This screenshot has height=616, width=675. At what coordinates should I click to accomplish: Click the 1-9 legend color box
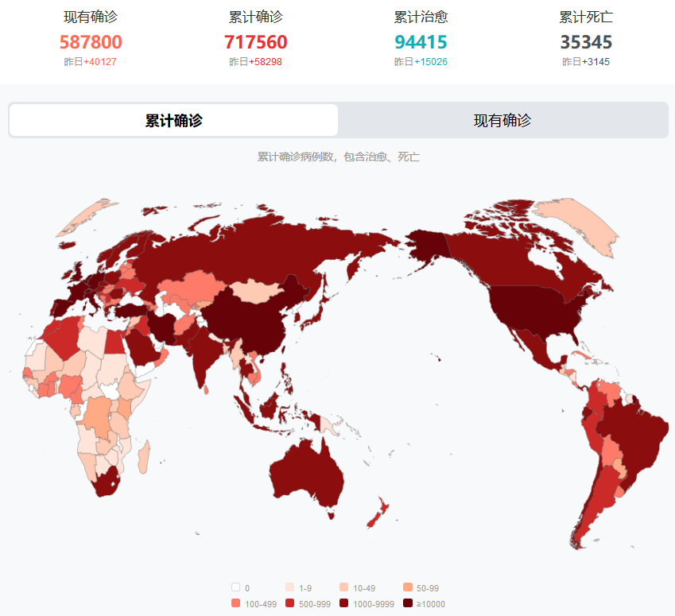[x=290, y=587]
